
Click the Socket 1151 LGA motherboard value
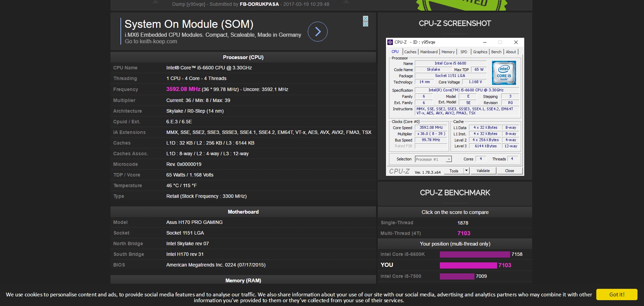pyautogui.click(x=185, y=233)
